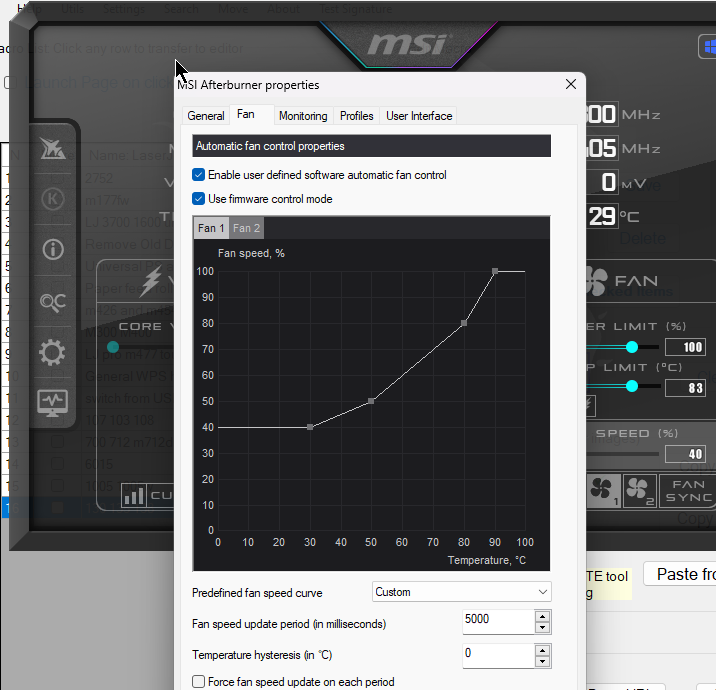Viewport: 716px width, 690px height.
Task: Increase fan speed update period value
Action: (542, 616)
